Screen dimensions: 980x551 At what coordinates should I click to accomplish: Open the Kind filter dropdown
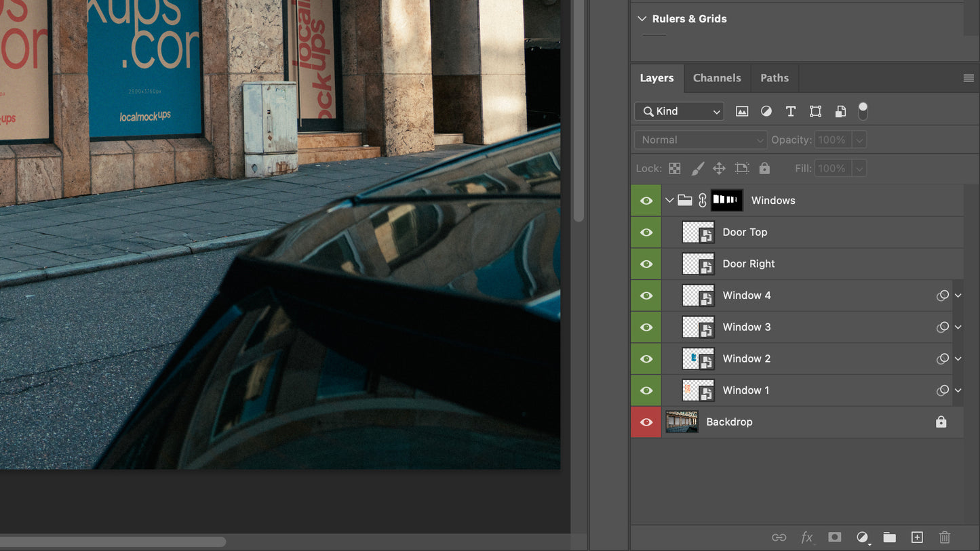click(x=679, y=111)
